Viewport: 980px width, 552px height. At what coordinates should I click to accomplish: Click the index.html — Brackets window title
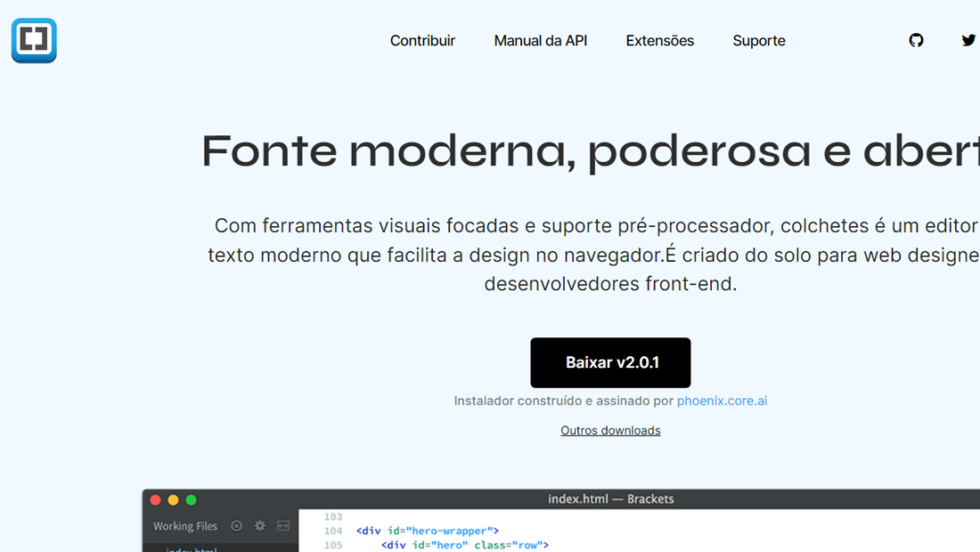pos(610,499)
